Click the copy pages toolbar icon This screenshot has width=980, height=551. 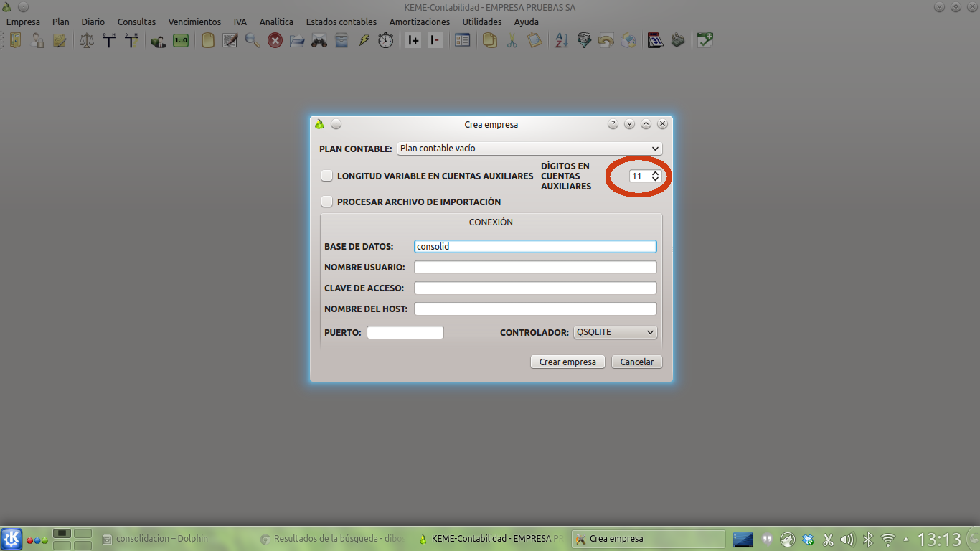click(490, 41)
